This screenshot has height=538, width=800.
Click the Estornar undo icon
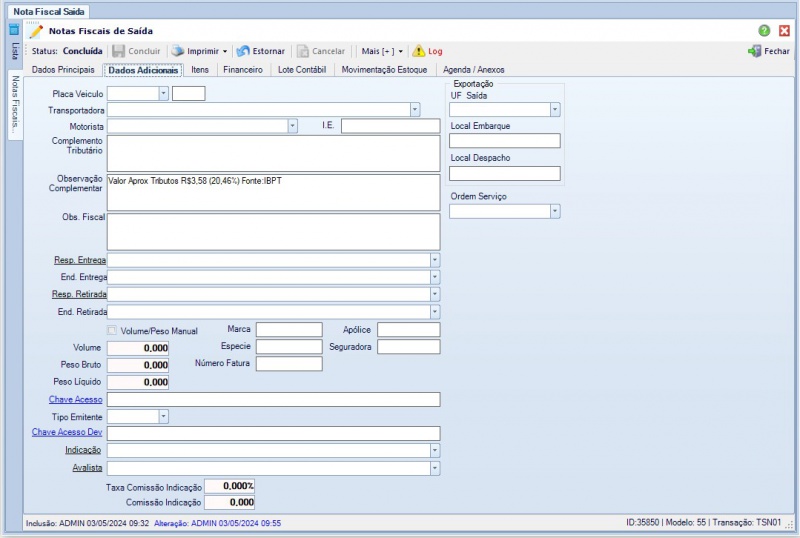(x=243, y=51)
